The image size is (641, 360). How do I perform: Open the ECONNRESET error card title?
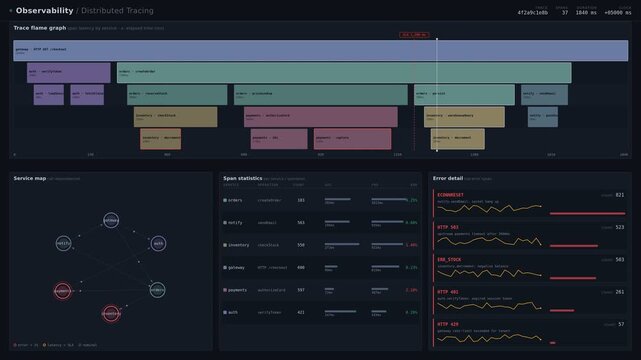tap(450, 195)
